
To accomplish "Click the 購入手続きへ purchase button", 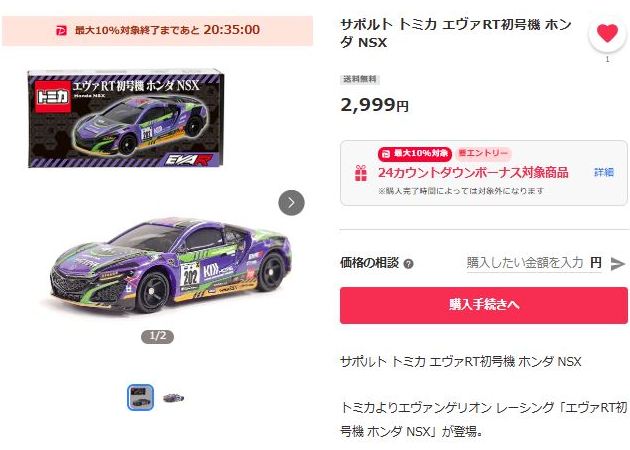I will tap(483, 305).
